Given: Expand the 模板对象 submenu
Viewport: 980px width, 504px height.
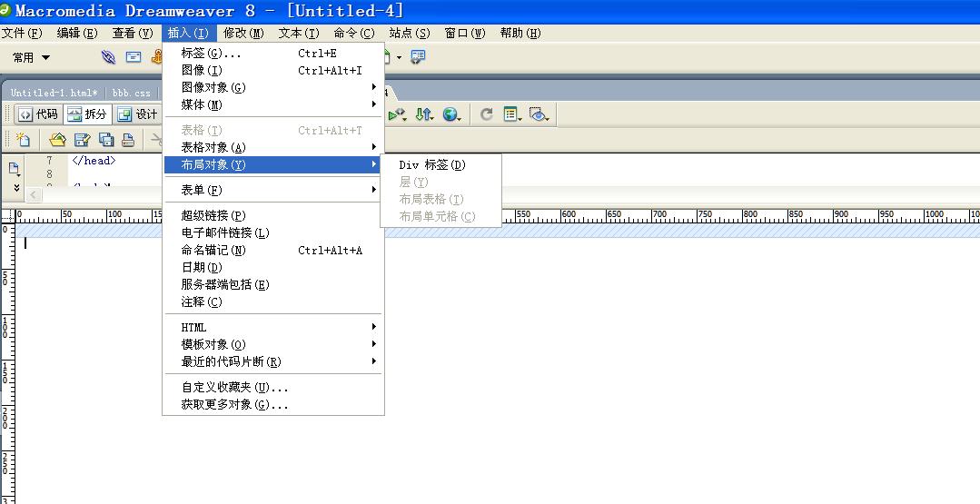Looking at the screenshot, I should [x=273, y=344].
